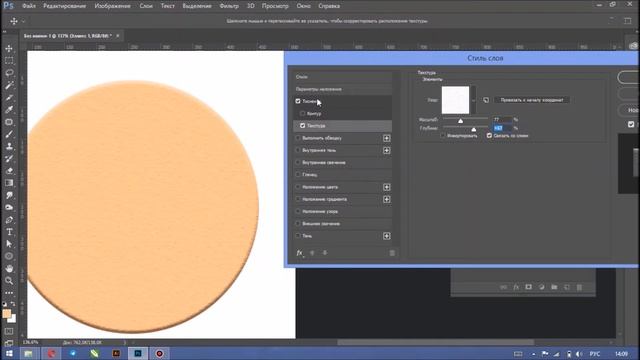The height and width of the screenshot is (360, 640).
Task: Click the Масштаб percent input field
Action: (x=502, y=120)
